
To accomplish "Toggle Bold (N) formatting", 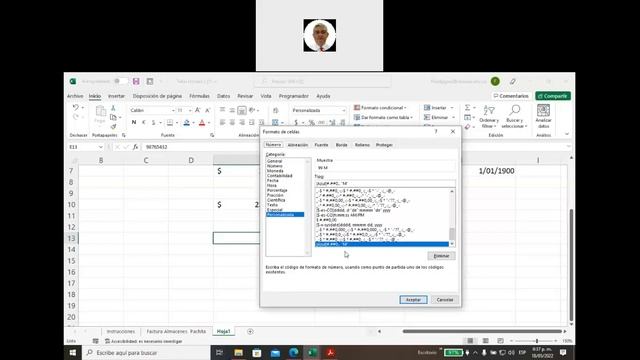I will [x=134, y=122].
